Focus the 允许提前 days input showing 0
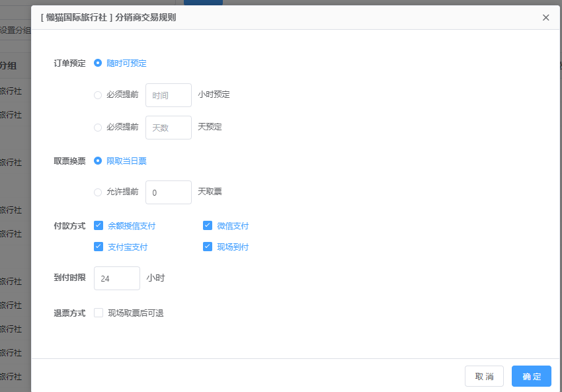562x392 pixels. coord(168,192)
